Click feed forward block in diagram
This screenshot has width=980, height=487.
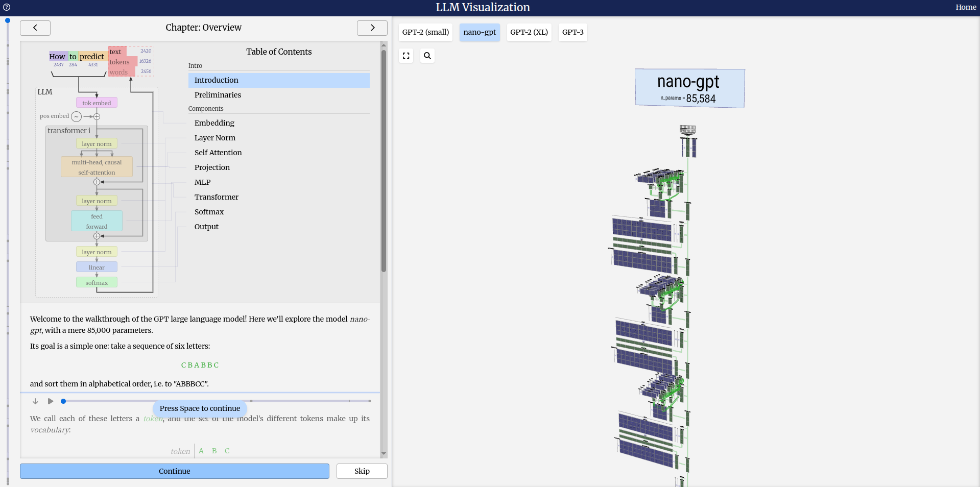[x=97, y=221]
